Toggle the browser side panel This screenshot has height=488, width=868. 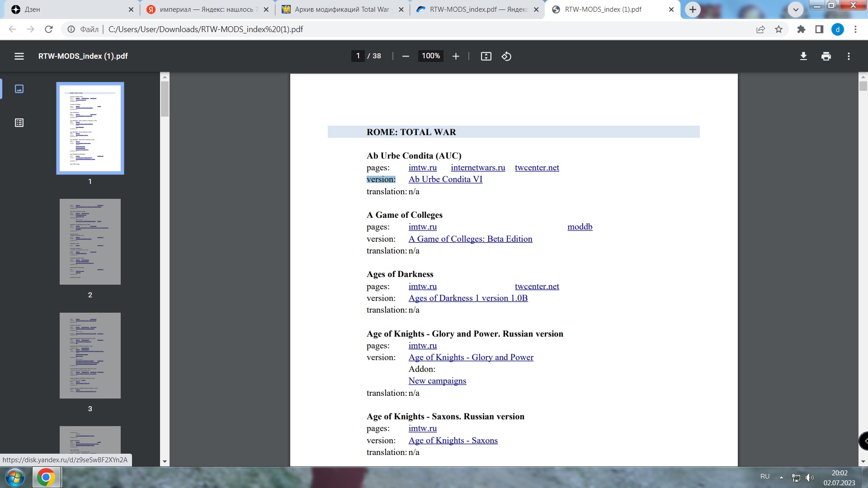coord(819,29)
